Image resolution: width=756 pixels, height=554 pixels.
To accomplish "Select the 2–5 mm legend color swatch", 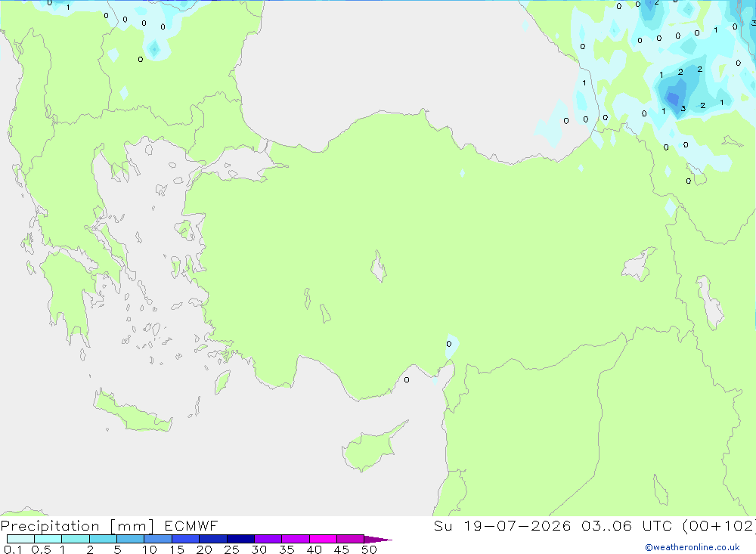I will 103,539.
